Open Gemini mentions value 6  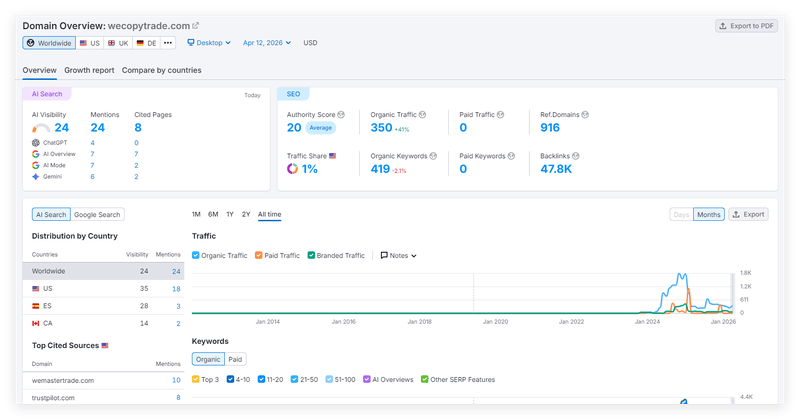[93, 177]
